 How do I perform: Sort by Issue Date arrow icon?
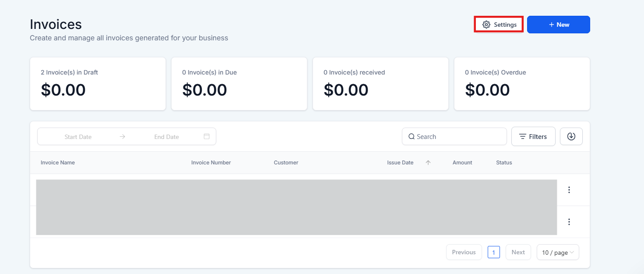428,163
